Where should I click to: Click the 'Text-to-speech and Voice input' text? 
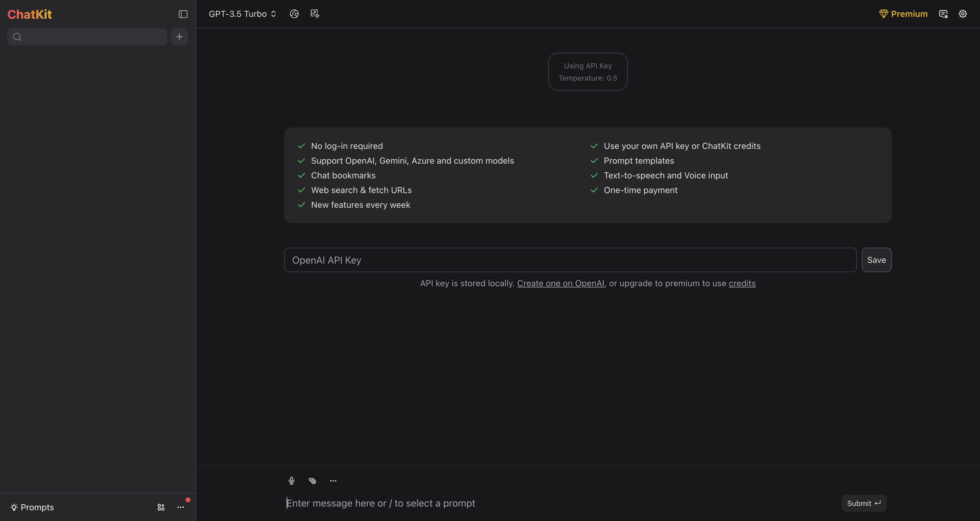[x=666, y=175]
